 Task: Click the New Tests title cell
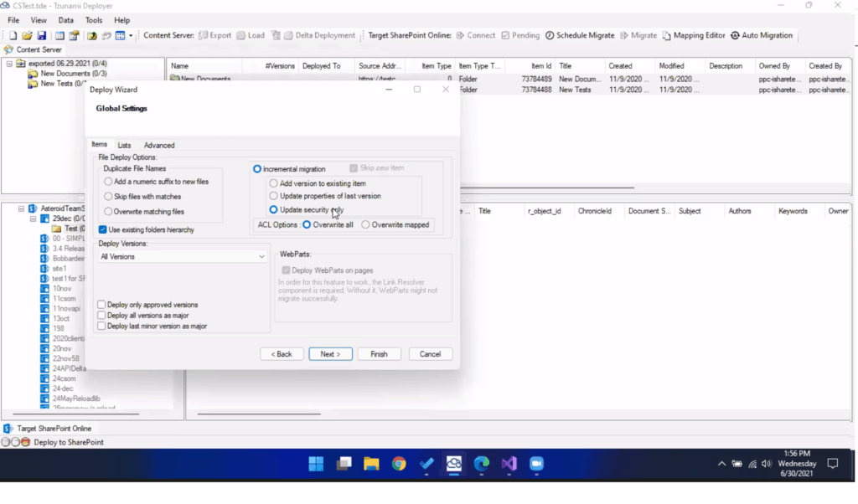575,90
